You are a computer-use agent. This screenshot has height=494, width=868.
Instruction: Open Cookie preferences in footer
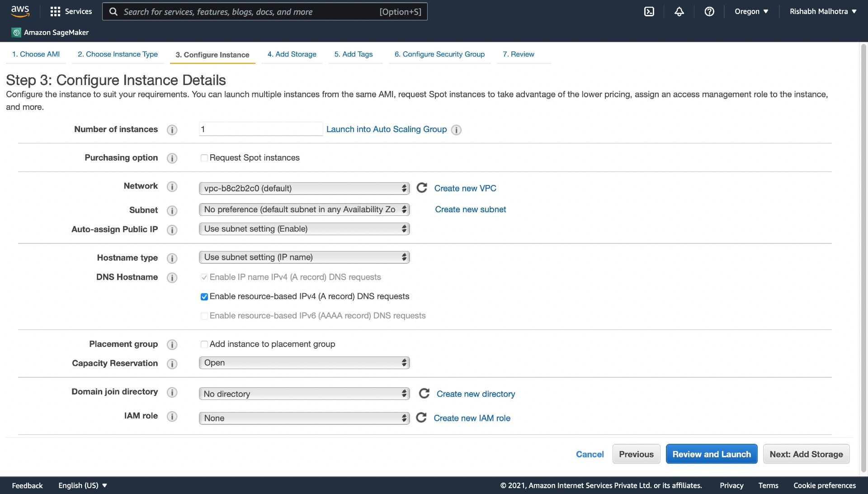[x=825, y=485]
